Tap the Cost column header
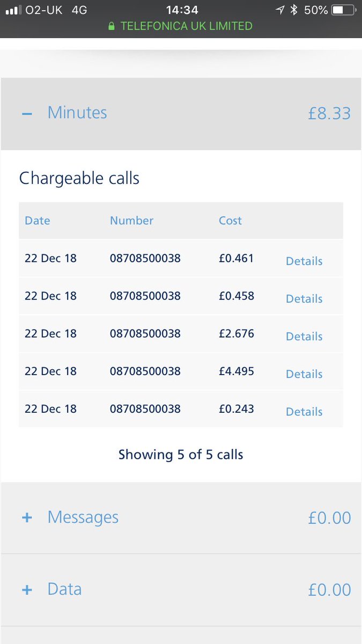 pyautogui.click(x=230, y=221)
